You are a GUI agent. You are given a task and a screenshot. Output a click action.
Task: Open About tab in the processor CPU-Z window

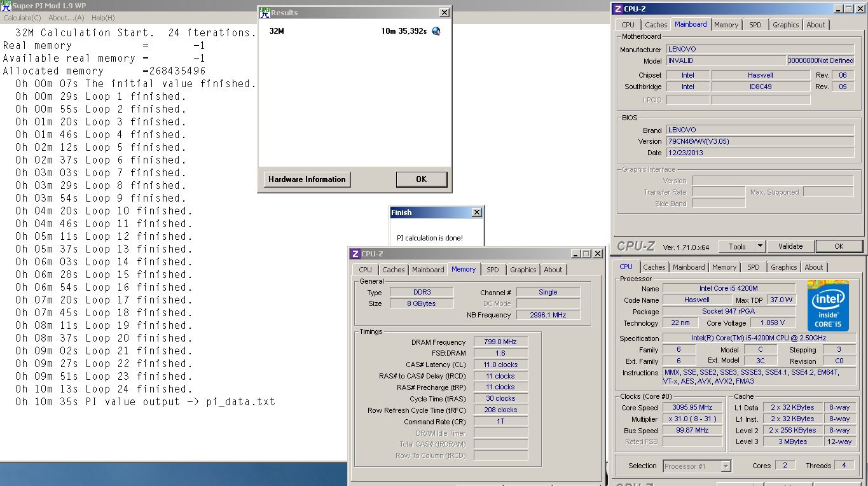[814, 267]
